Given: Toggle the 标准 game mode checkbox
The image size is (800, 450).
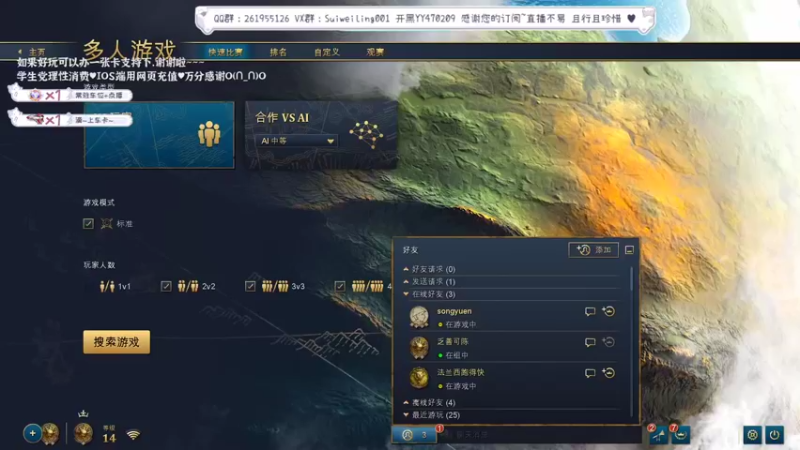Looking at the screenshot, I should pyautogui.click(x=88, y=223).
